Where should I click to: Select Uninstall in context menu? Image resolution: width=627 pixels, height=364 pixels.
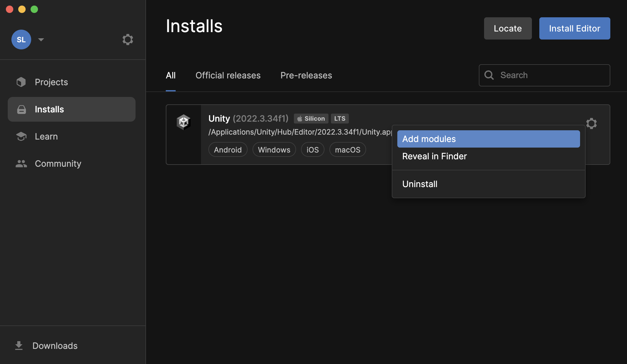click(x=420, y=184)
